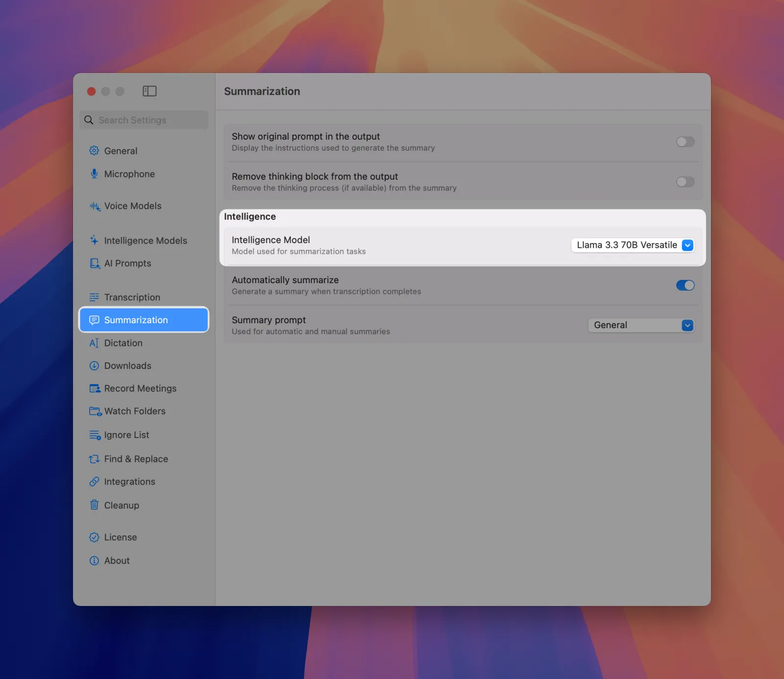The image size is (784, 679).
Task: Select Watch Folders in sidebar
Action: pos(144,411)
